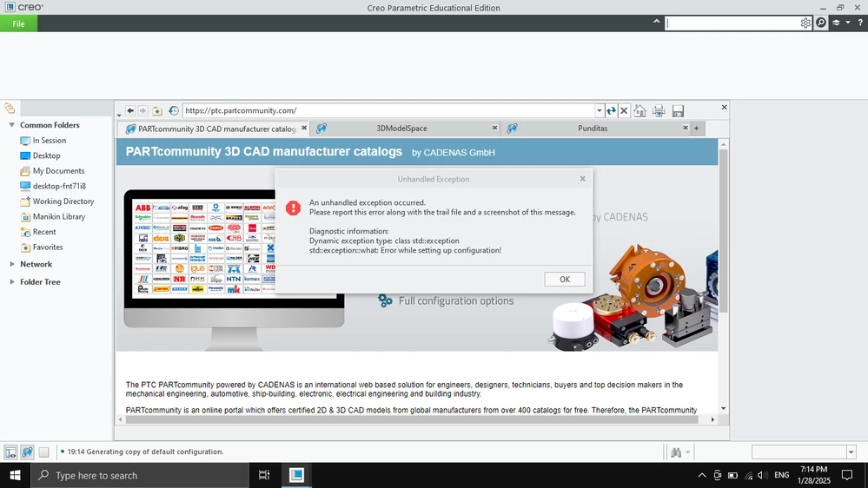Click the folder navigator icon atop sidebar

(x=10, y=109)
